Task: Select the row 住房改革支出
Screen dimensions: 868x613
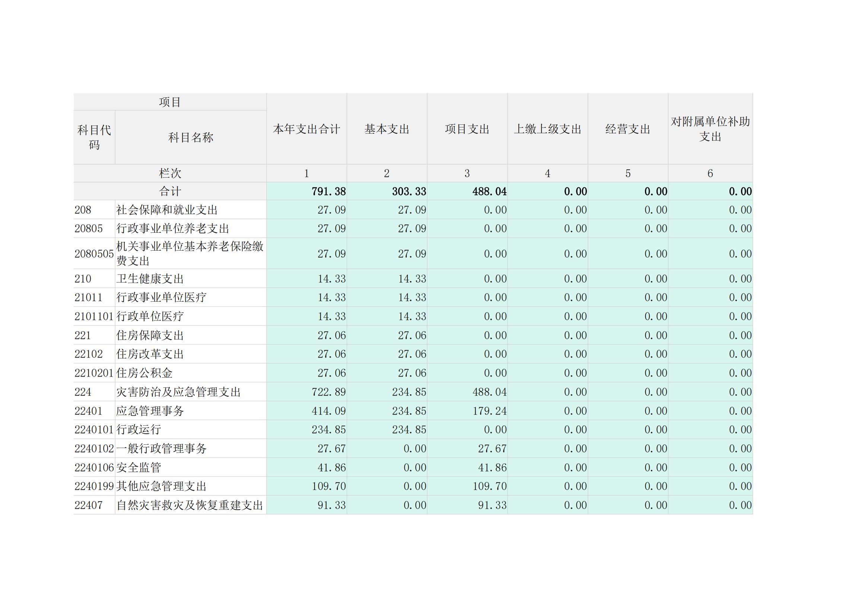Action: pyautogui.click(x=413, y=354)
